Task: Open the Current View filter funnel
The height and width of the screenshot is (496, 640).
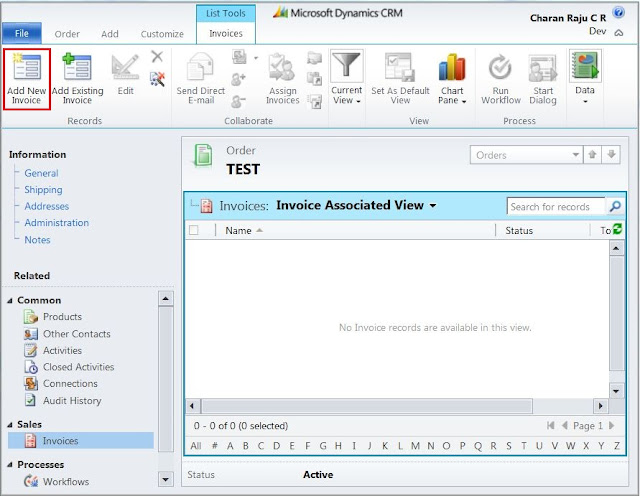Action: [x=346, y=66]
